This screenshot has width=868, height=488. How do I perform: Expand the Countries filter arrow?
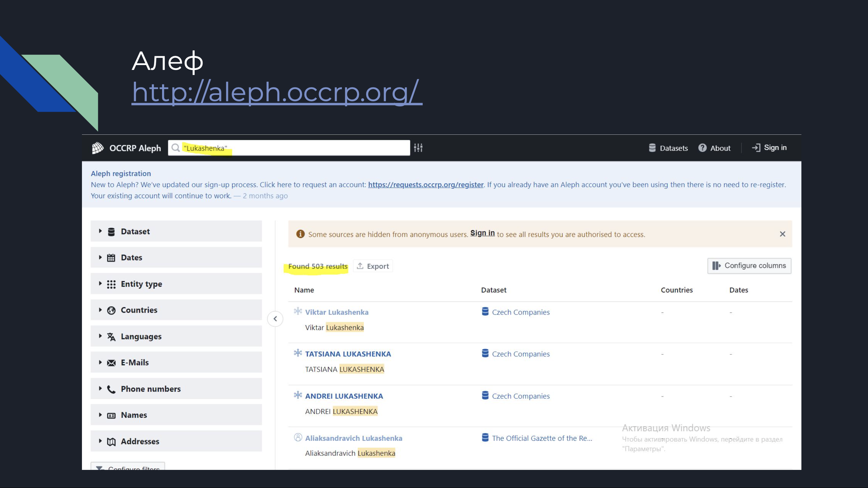click(x=100, y=310)
